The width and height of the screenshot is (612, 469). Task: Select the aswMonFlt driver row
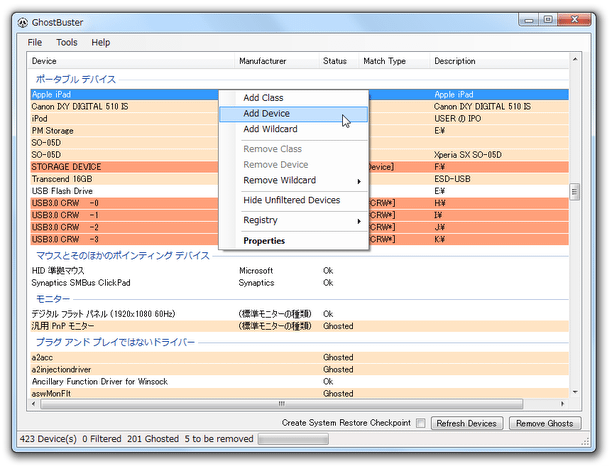coord(299,394)
